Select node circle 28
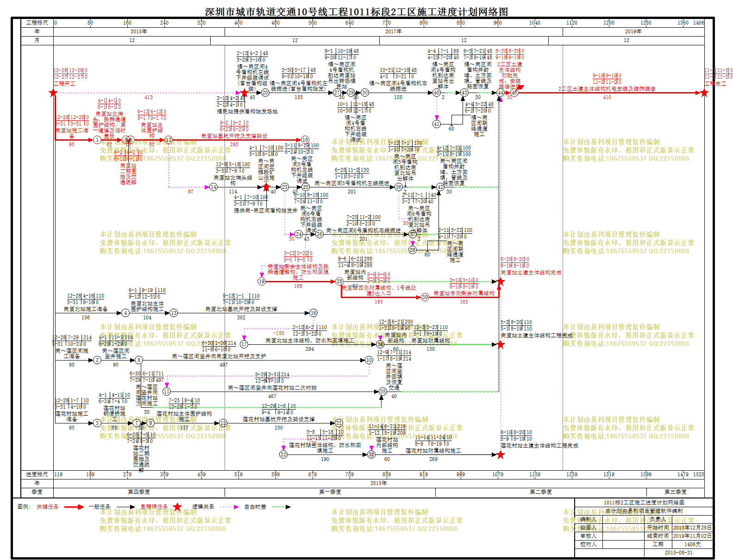Image resolution: width=733 pixels, height=560 pixels. click(x=339, y=281)
